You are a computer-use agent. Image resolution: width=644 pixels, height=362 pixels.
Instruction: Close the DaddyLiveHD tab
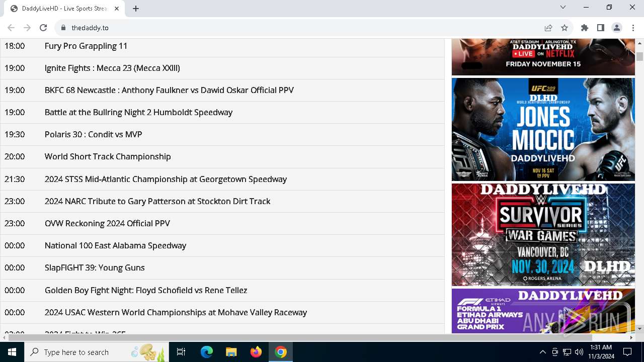[x=117, y=9]
